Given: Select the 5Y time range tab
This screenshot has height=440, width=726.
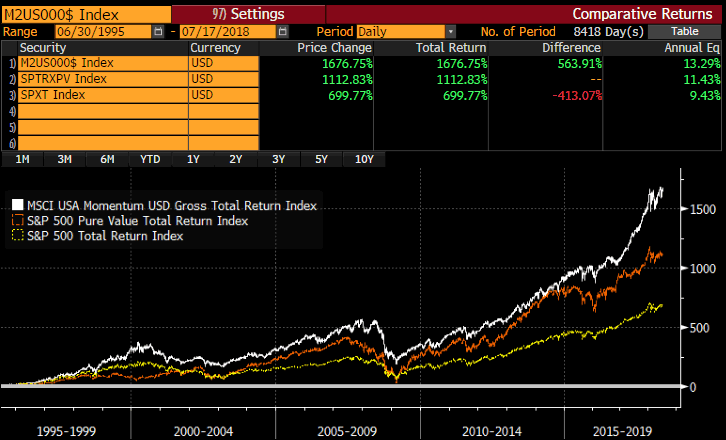Looking at the screenshot, I should point(321,159).
